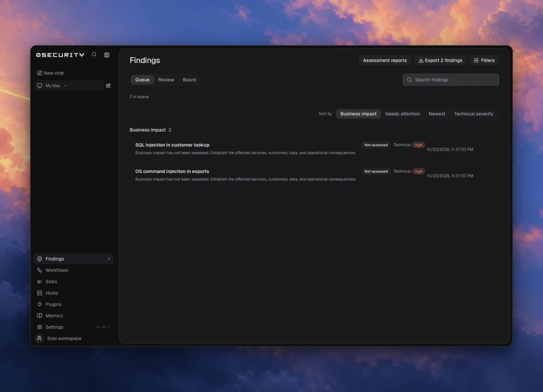This screenshot has width=543, height=392.
Task: Click high severity badge on OS command row
Action: click(419, 171)
